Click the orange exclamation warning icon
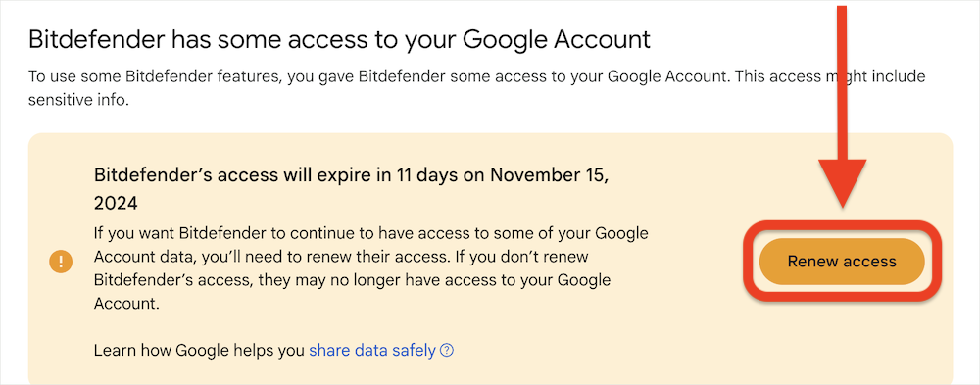Screen dimensions: 980x385 pyautogui.click(x=61, y=262)
